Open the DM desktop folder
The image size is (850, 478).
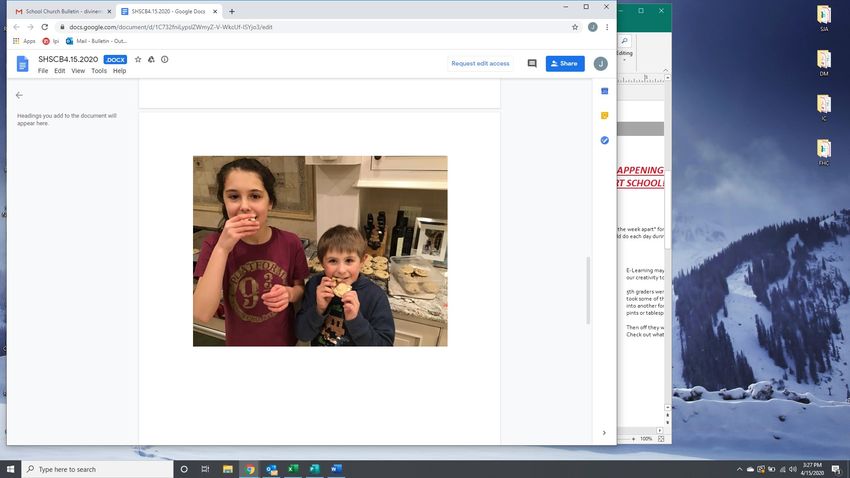click(x=824, y=63)
